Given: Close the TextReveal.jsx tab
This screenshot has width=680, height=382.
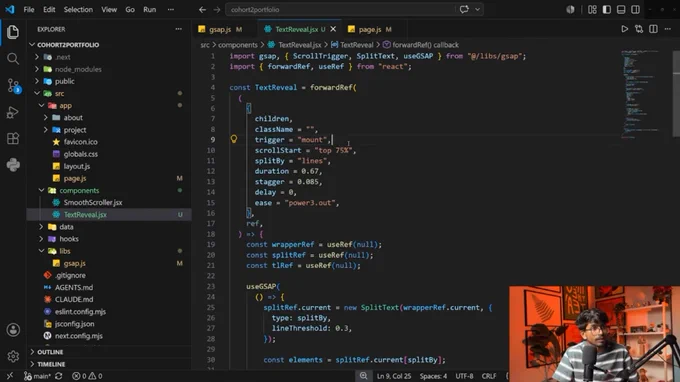Looking at the screenshot, I should pyautogui.click(x=333, y=29).
